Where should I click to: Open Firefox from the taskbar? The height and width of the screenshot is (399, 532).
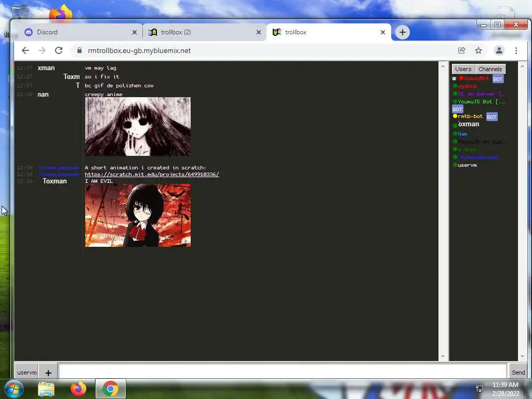pyautogui.click(x=78, y=389)
